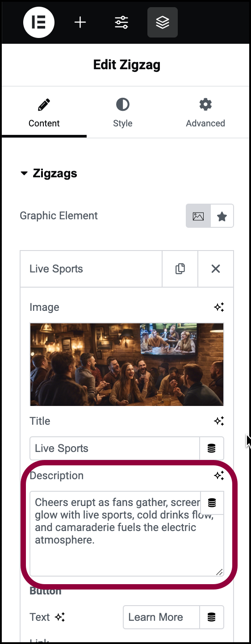Select image as Graphic Element type
The image size is (251, 644).
[x=198, y=216]
